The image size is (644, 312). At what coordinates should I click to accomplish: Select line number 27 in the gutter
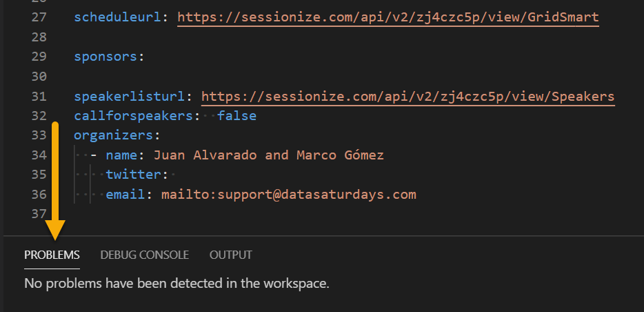pyautogui.click(x=39, y=17)
